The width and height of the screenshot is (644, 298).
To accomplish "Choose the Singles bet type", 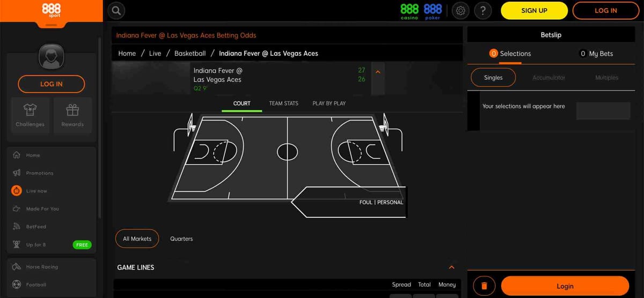I will click(493, 78).
